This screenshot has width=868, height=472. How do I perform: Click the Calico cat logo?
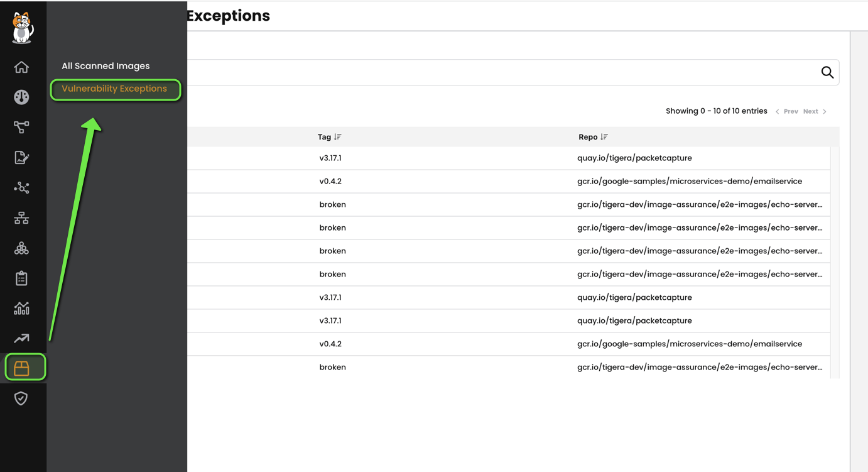point(22,28)
